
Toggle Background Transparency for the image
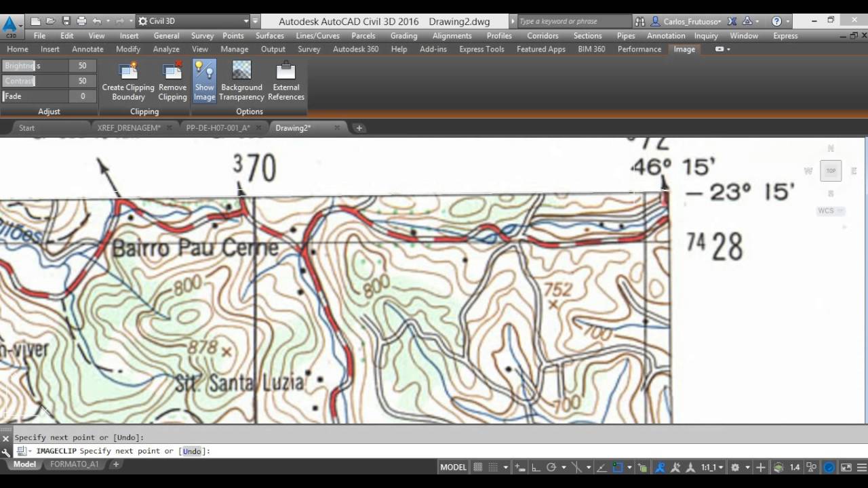point(241,81)
